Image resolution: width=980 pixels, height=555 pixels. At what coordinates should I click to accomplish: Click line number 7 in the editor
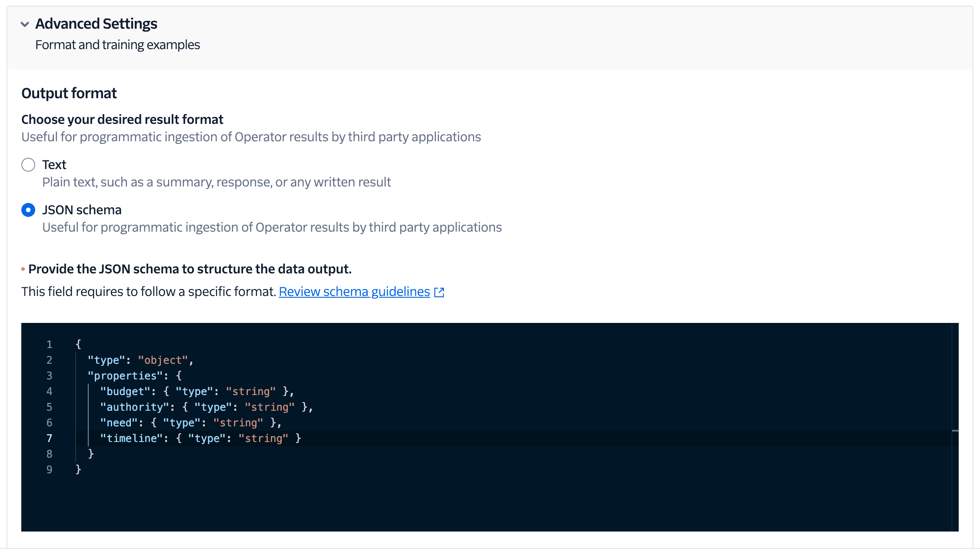coord(49,438)
